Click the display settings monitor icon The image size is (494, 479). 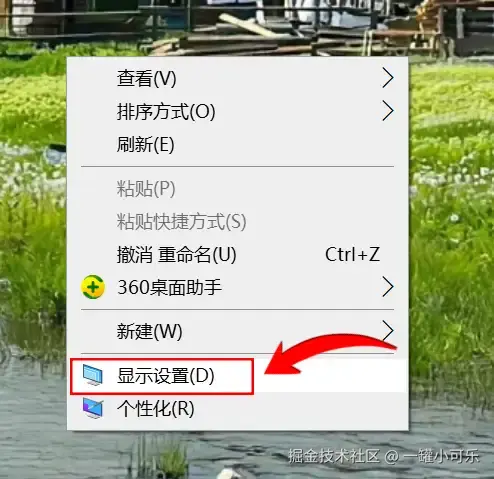93,375
